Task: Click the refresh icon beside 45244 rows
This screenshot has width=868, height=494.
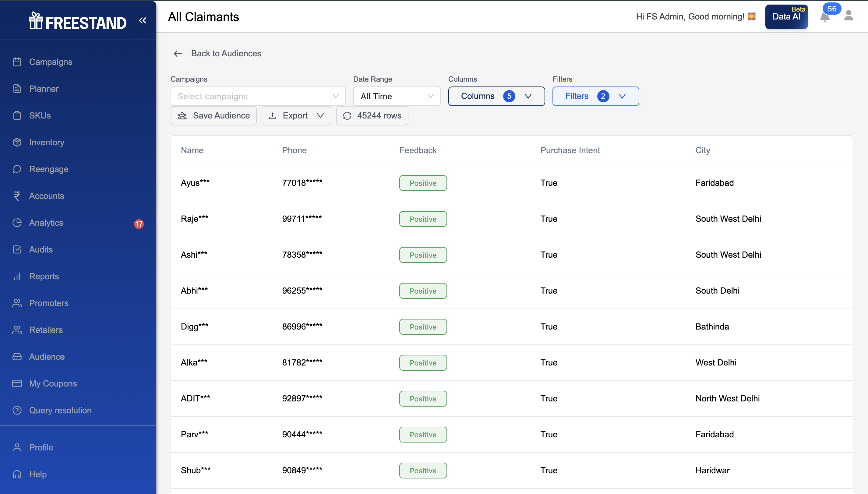Action: (x=347, y=116)
